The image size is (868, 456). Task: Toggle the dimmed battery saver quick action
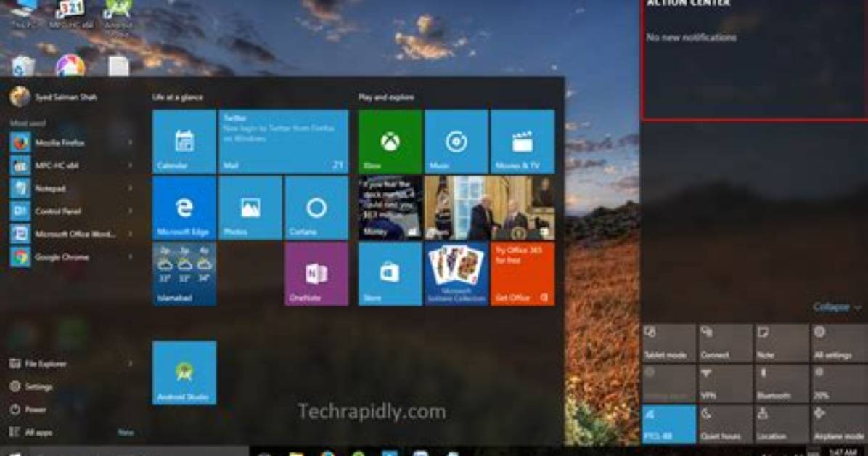coord(668,383)
